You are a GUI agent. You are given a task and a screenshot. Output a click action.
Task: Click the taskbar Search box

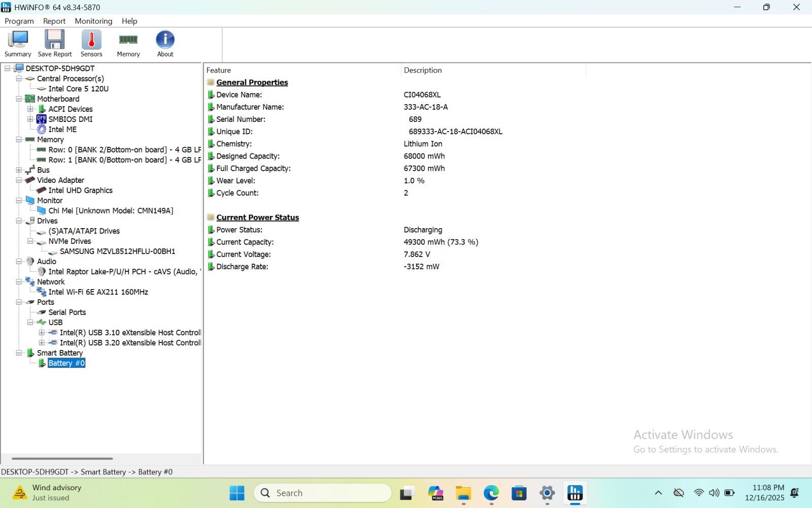tap(323, 493)
